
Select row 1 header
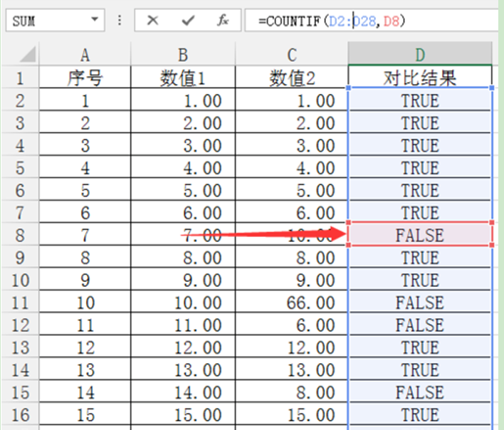coord(20,78)
